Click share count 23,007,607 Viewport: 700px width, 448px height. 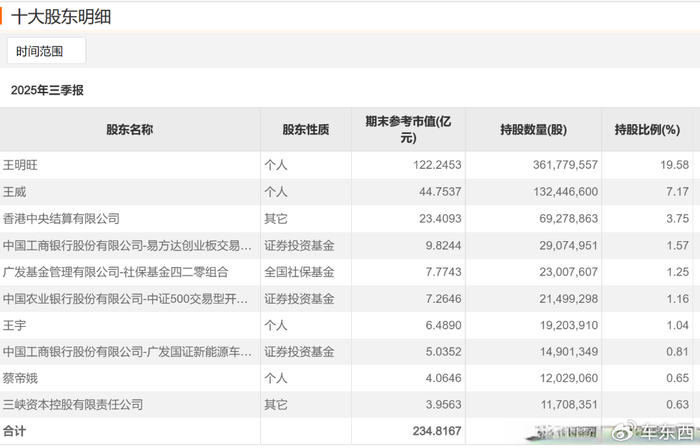(x=568, y=272)
